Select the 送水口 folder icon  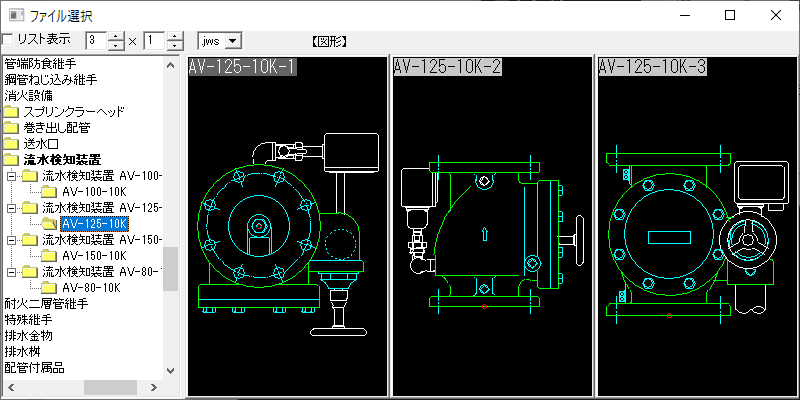point(11,144)
